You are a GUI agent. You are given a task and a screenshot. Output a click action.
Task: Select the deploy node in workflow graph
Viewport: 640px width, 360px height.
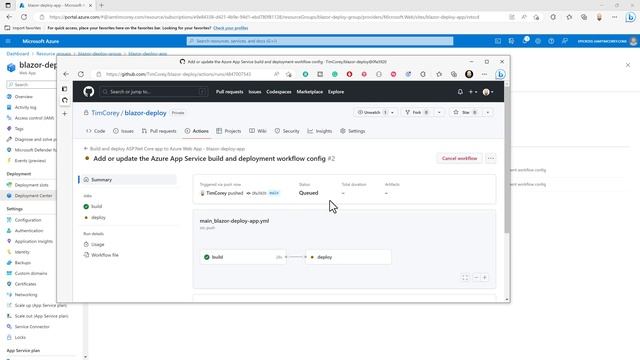(348, 257)
